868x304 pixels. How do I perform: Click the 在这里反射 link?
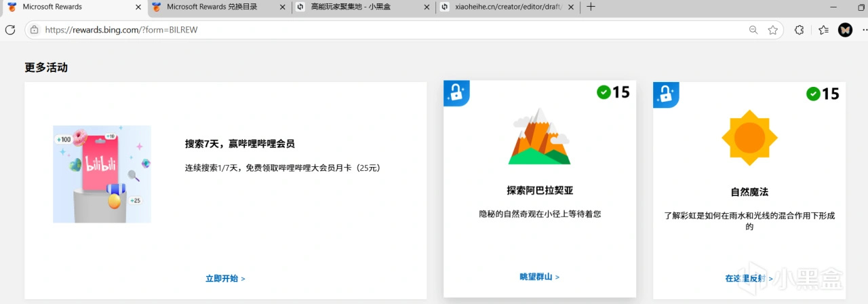[x=749, y=278]
